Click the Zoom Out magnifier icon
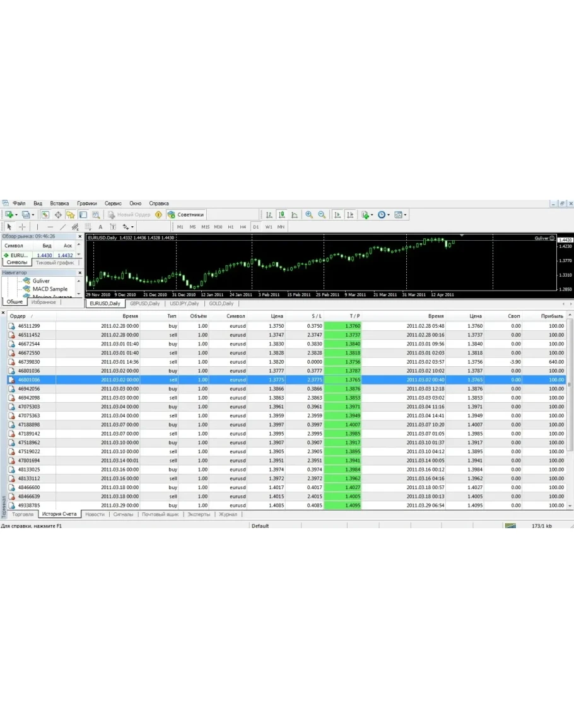 click(x=322, y=215)
